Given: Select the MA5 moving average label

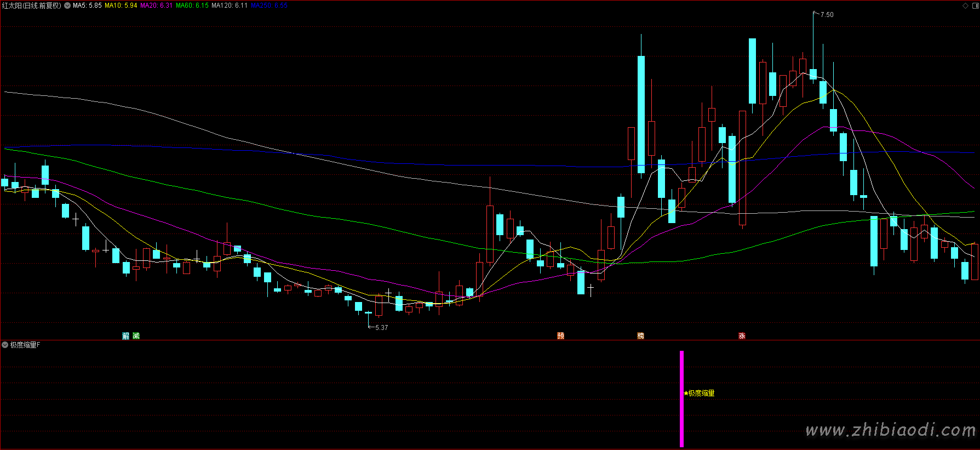Looking at the screenshot, I should (87, 5).
